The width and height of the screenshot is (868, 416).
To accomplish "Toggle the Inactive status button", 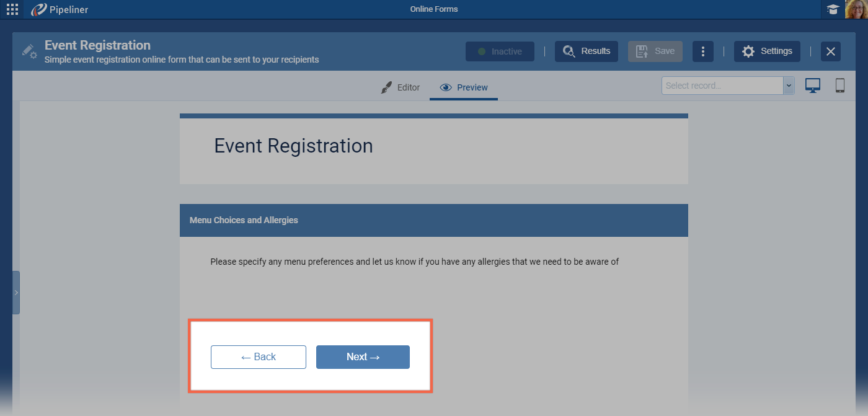I will (500, 51).
